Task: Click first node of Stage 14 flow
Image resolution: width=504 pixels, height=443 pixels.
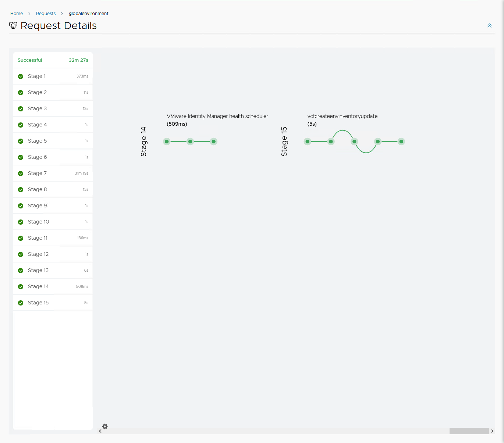Action: pyautogui.click(x=167, y=142)
